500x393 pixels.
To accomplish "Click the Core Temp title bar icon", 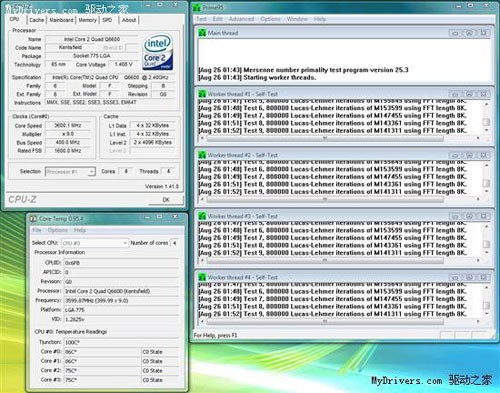I will click(x=33, y=219).
